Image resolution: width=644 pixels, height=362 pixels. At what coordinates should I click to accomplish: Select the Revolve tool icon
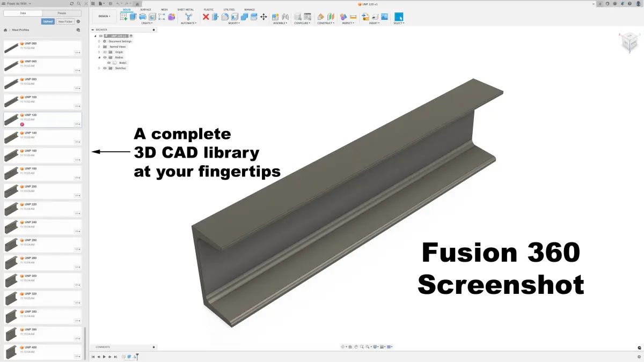pyautogui.click(x=143, y=17)
